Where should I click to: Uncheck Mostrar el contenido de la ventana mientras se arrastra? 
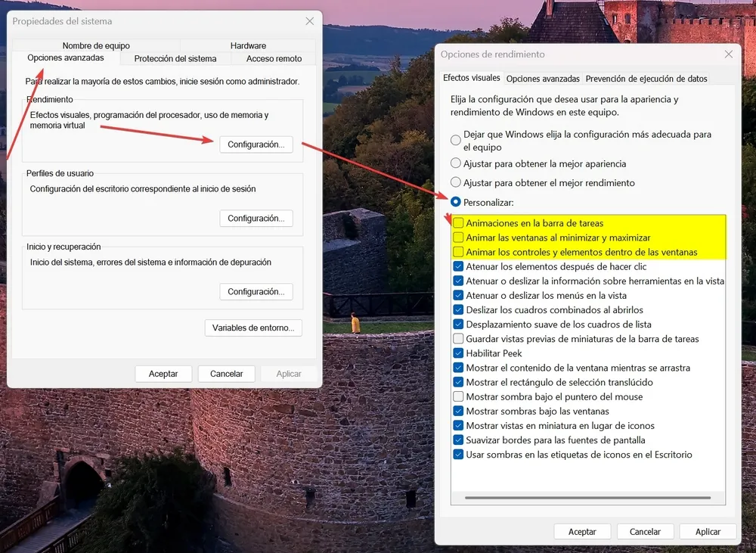(x=458, y=368)
